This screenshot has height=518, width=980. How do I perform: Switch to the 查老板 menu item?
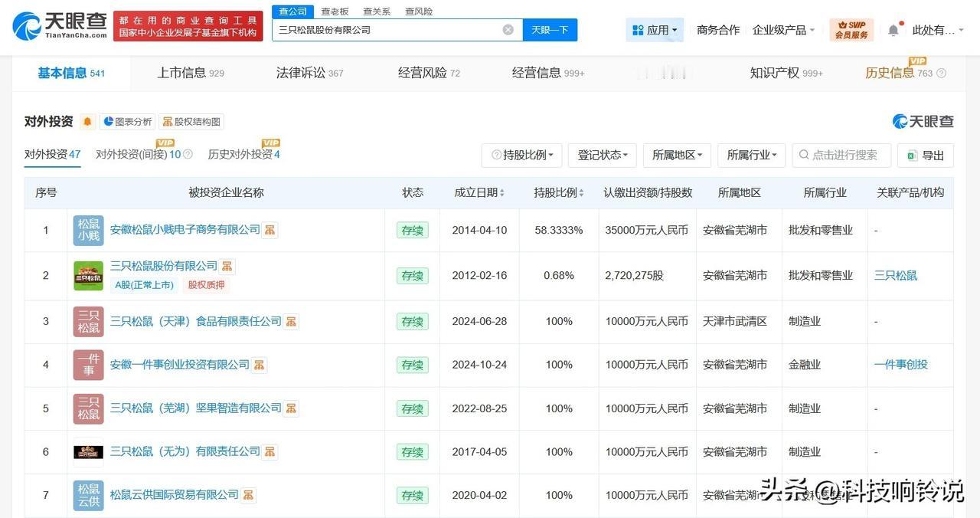tap(335, 11)
